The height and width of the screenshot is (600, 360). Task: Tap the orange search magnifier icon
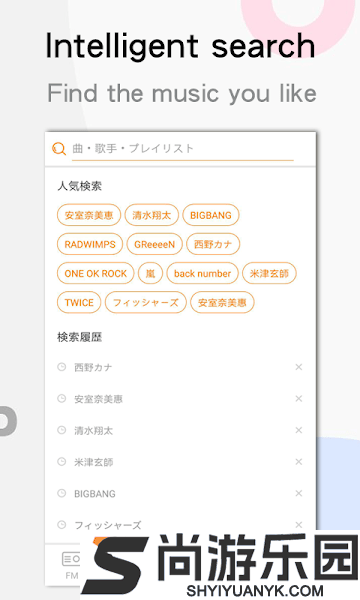[59, 148]
